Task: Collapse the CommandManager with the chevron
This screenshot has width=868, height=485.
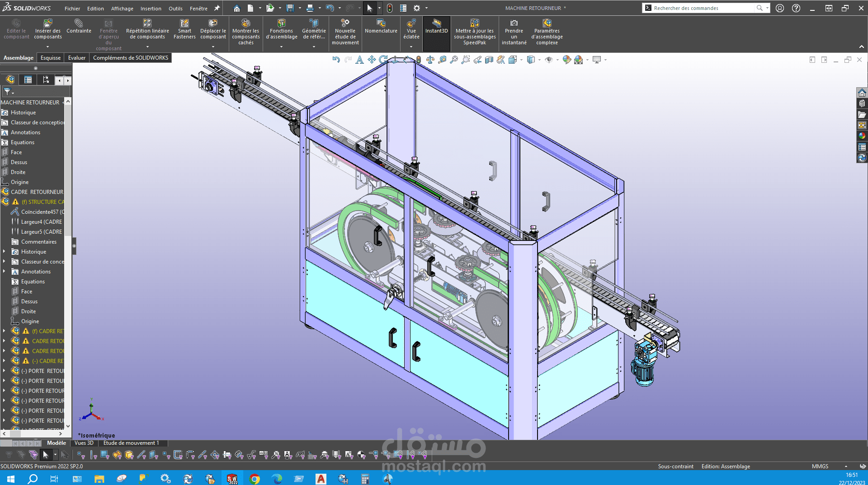Action: (862, 47)
